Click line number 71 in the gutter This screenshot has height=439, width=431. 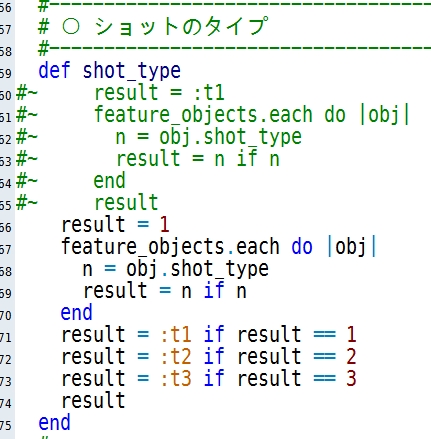(6, 337)
